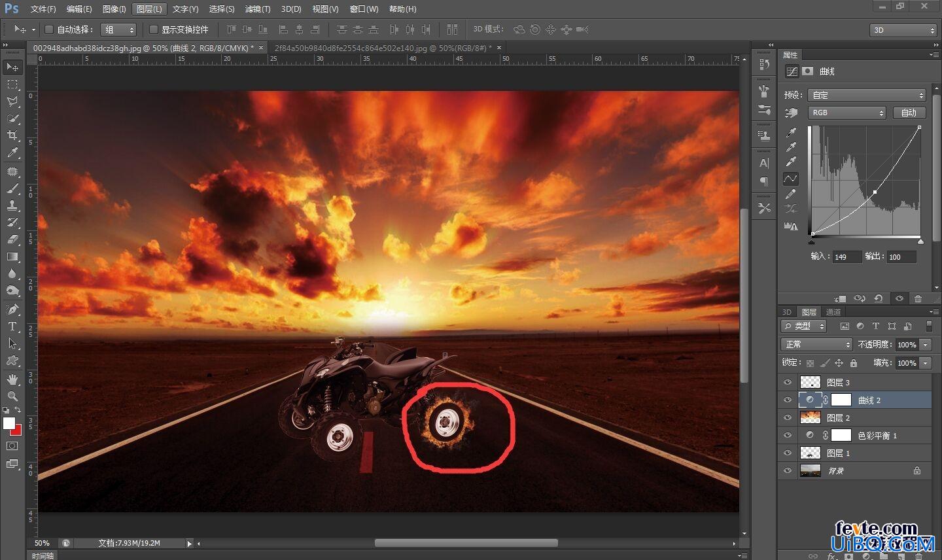Select the Path Selection arrow tool

point(12,343)
